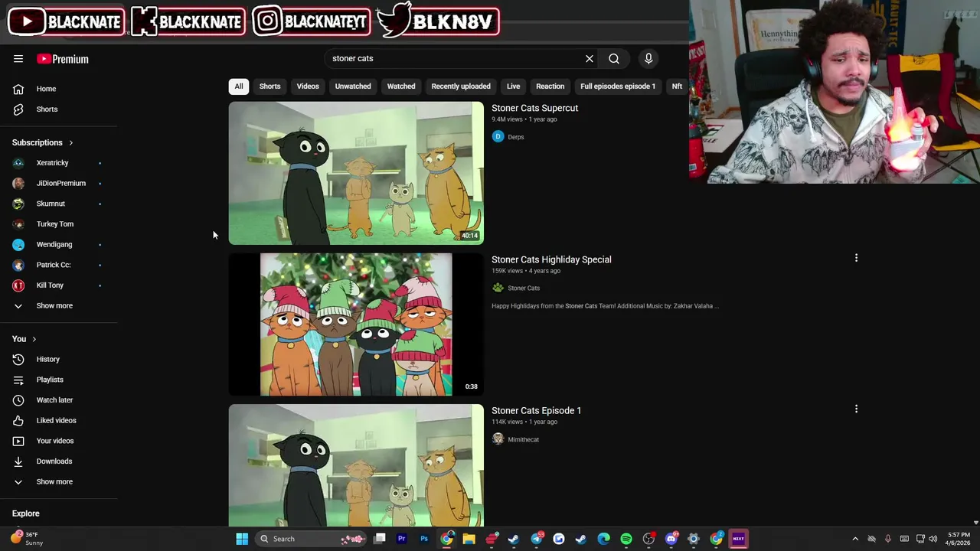Select the Recently uploaded filter chip
980x551 pixels.
[461, 86]
